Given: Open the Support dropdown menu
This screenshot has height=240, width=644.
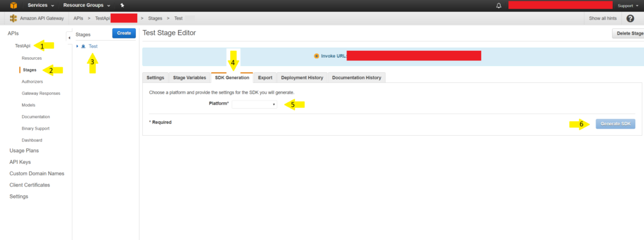Looking at the screenshot, I should tap(628, 6).
